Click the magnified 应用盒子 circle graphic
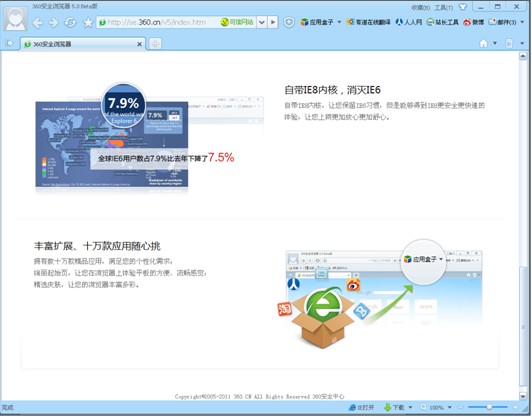 423,261
